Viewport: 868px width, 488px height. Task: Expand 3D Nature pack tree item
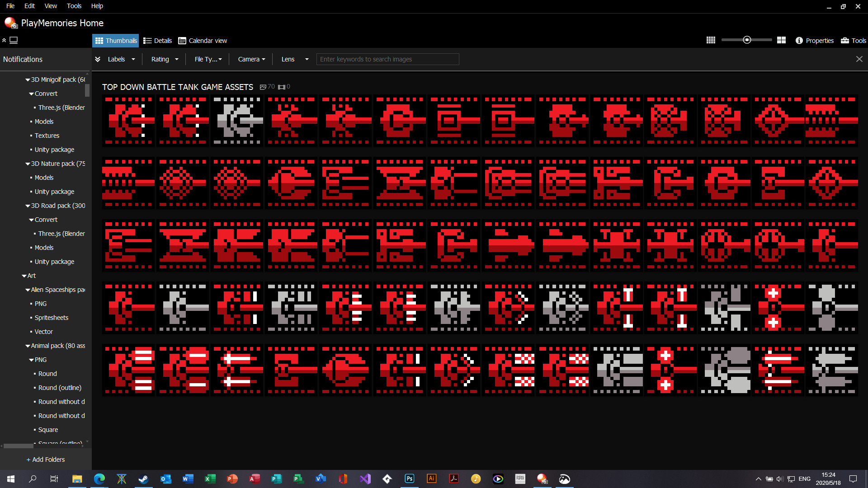(x=27, y=164)
